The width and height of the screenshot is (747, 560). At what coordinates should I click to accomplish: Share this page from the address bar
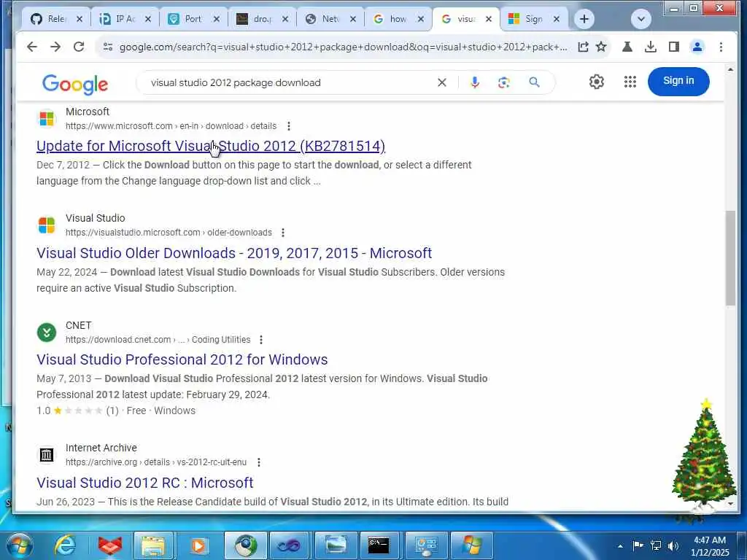(583, 47)
